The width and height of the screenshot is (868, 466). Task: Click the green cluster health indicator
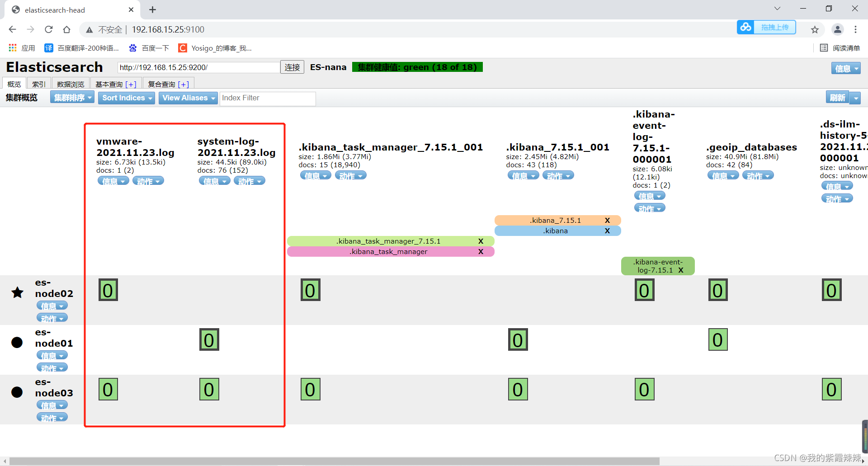coord(417,67)
